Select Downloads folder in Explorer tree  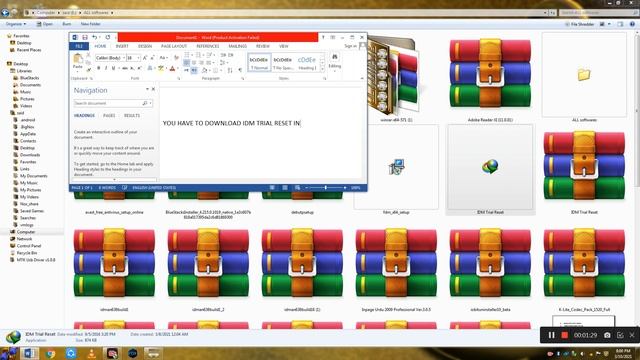point(30,155)
